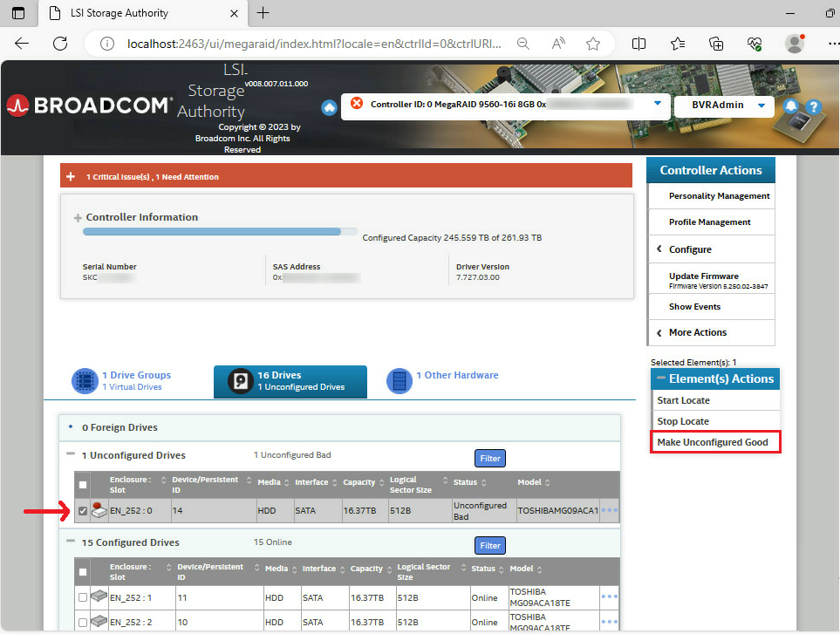The height and width of the screenshot is (634, 840).
Task: Open Personality Management in Controller Actions
Action: coord(719,196)
